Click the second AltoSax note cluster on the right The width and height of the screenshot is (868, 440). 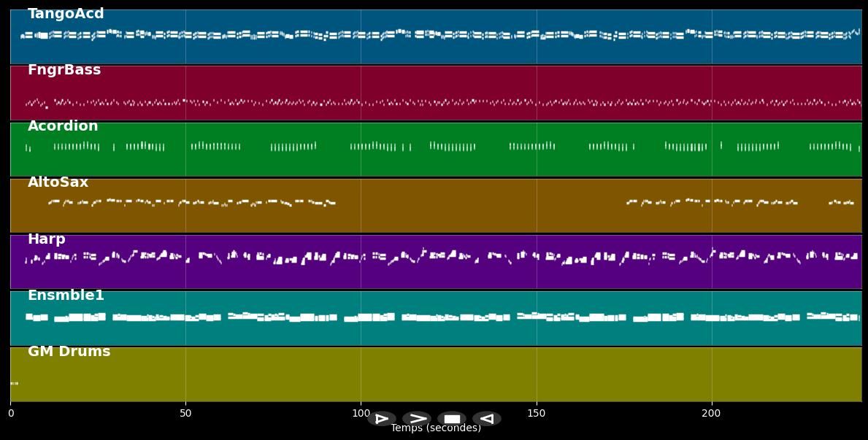(841, 202)
